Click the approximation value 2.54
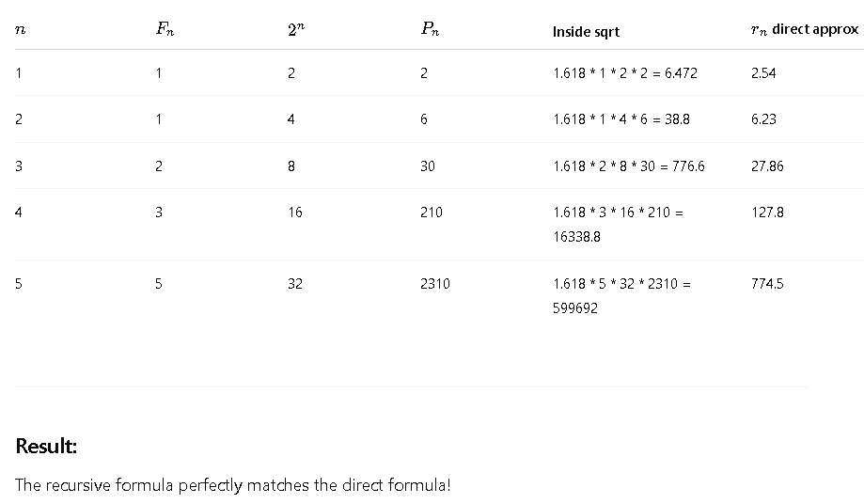Viewport: 864px width, 504px height. tap(763, 73)
